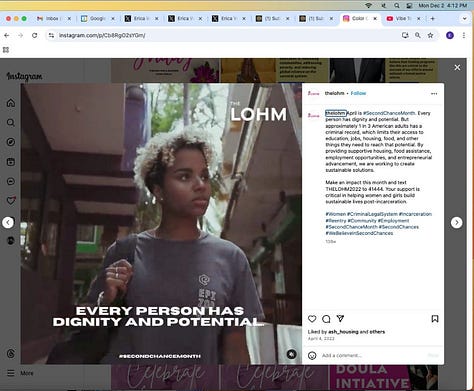This screenshot has height=391, width=474.
Task: Save the post with the bookmark icon
Action: [x=435, y=319]
